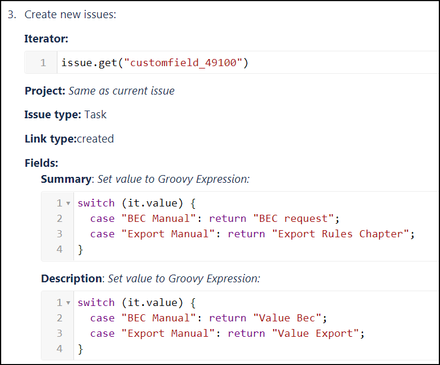440x365 pixels.
Task: Click the Description field label
Action: pyautogui.click(x=71, y=278)
